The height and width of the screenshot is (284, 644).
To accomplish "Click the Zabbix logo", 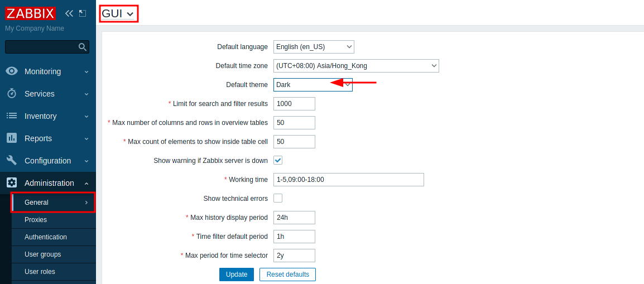I will (x=30, y=13).
